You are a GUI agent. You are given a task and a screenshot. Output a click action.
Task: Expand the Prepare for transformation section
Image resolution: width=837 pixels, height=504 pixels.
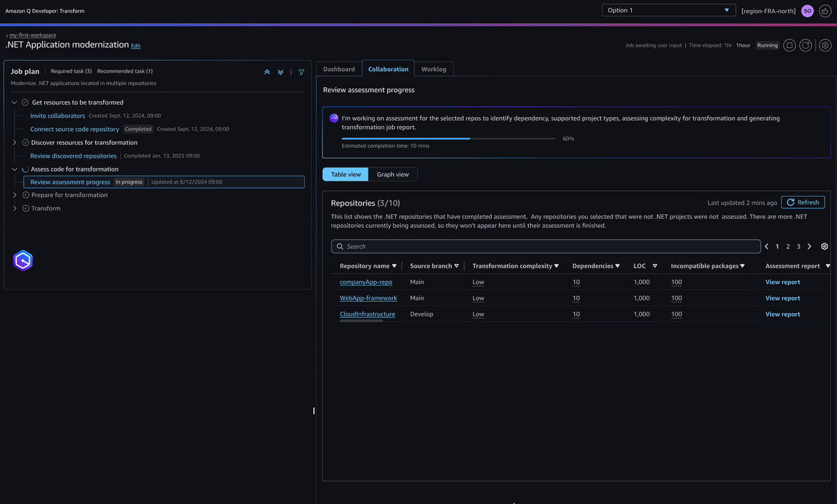pos(15,194)
